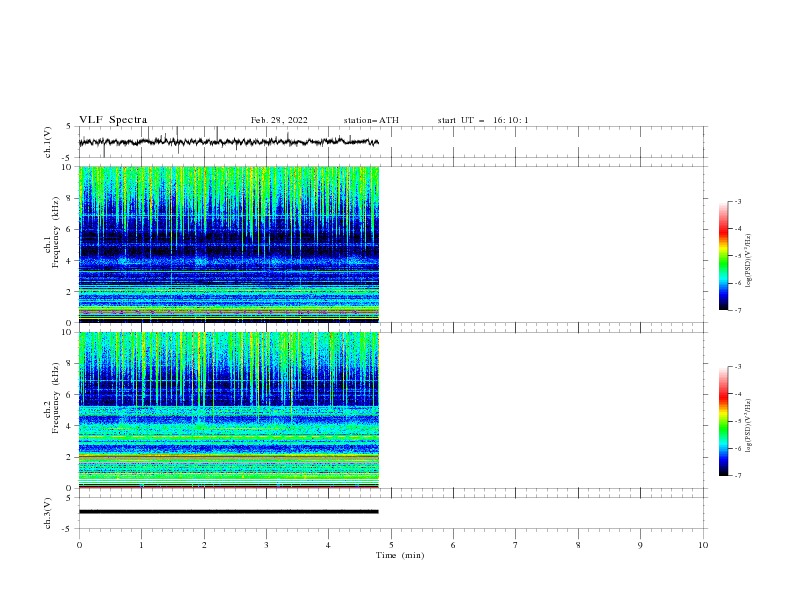Screen dimensions: 792x612
Task: Click the 'station=ATH' label
Action: point(371,120)
